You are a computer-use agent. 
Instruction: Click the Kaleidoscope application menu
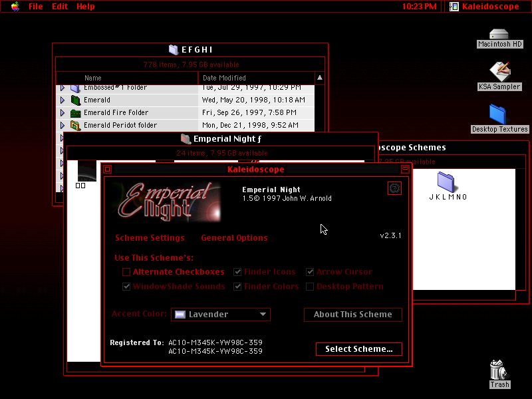(485, 7)
